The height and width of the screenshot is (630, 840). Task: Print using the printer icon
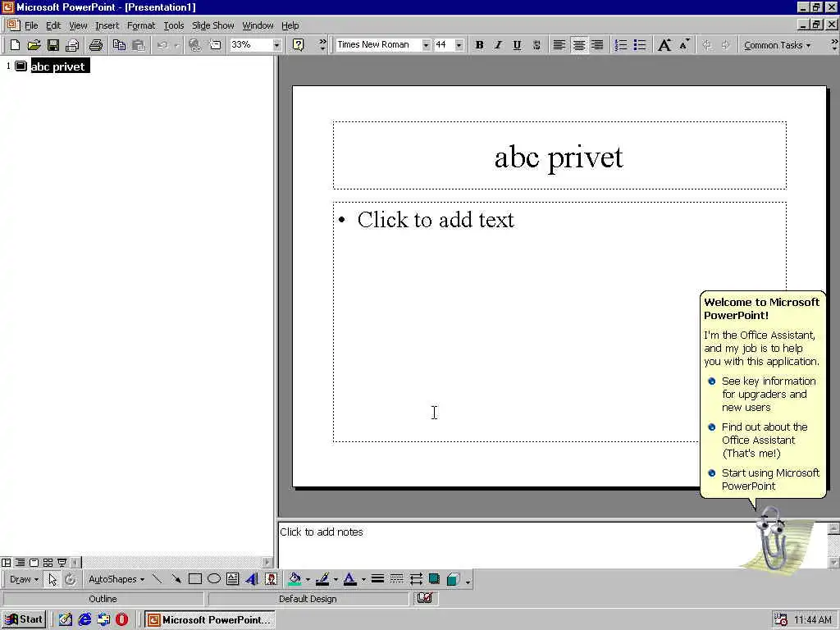(x=96, y=45)
